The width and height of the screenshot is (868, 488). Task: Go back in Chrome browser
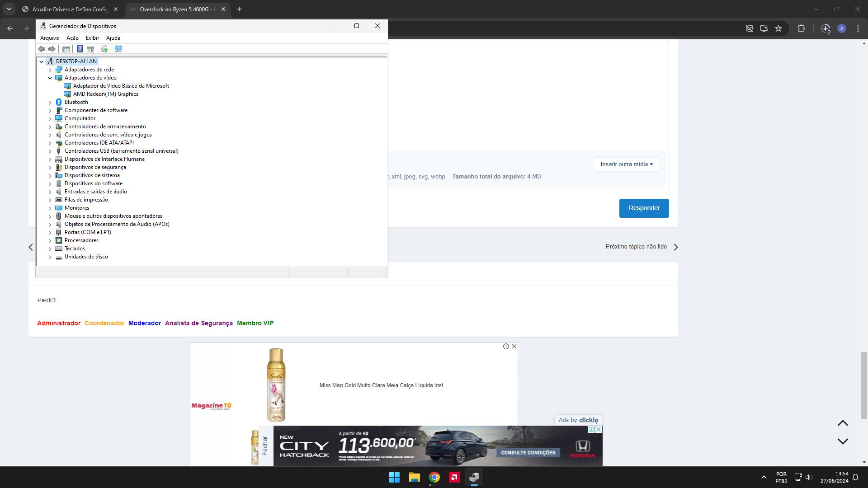(x=10, y=28)
